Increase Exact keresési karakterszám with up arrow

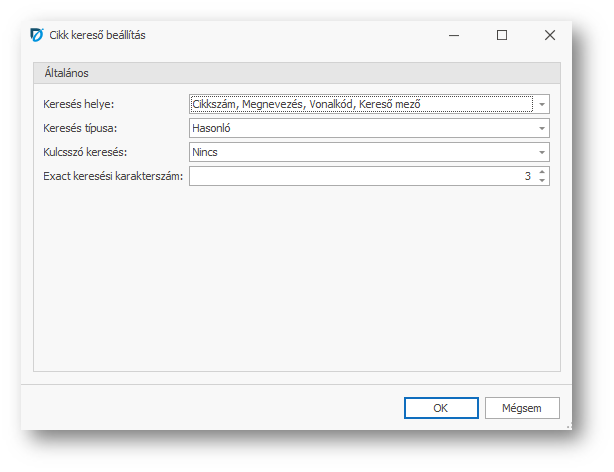coord(541,172)
